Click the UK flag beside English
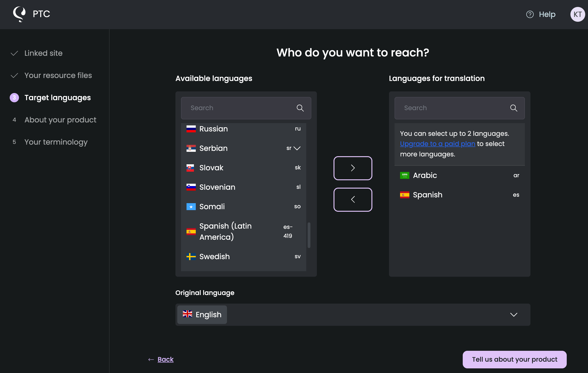Image resolution: width=588 pixels, height=373 pixels. (187, 314)
